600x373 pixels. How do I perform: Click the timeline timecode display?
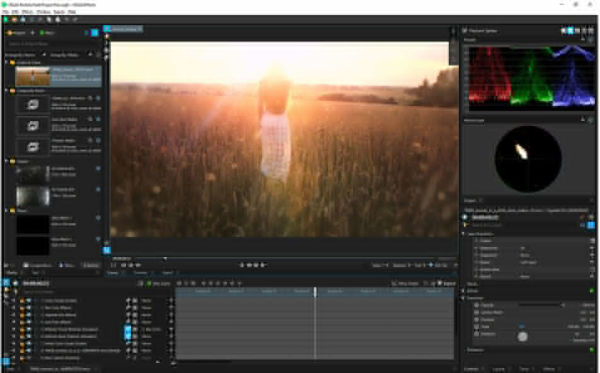coord(36,283)
